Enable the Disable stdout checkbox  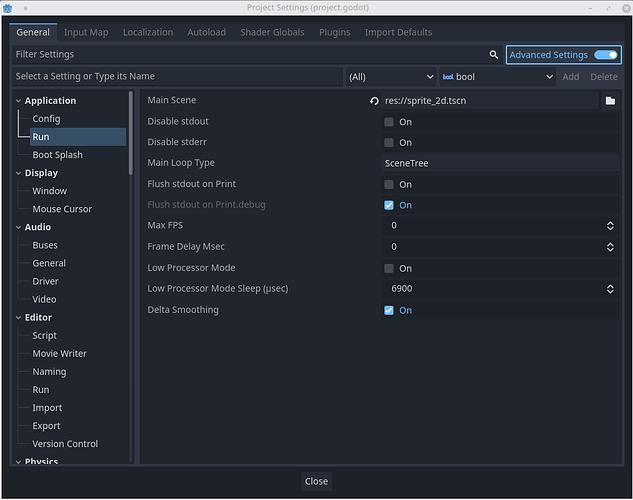[389, 122]
